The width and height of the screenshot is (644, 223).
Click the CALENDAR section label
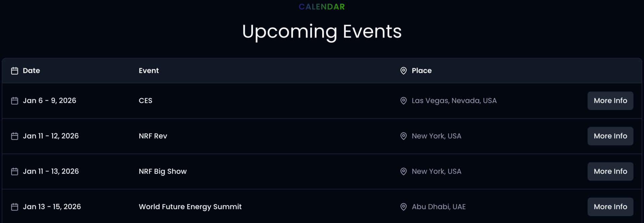(x=322, y=7)
